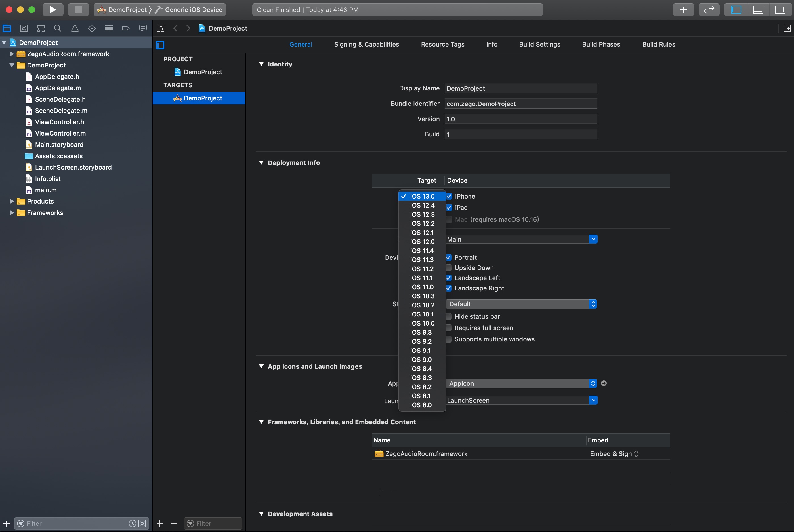Open the Issue navigator warning icon
The height and width of the screenshot is (532, 794).
coord(75,28)
